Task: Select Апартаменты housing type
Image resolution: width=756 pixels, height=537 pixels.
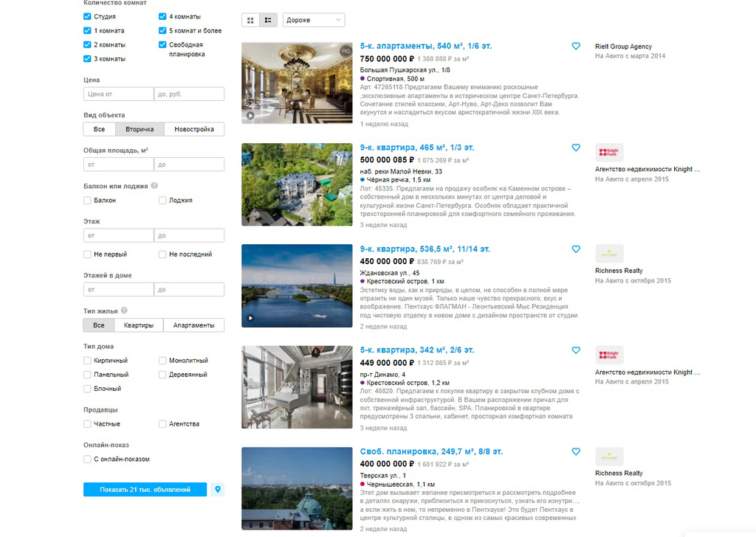Action: (194, 325)
